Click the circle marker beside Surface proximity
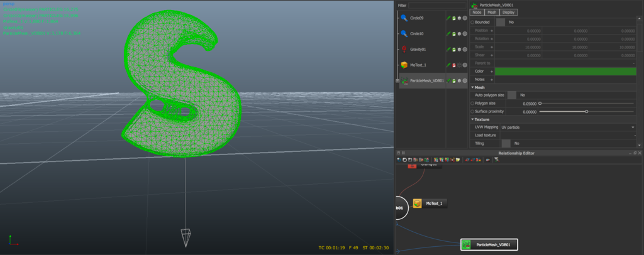 (472, 112)
